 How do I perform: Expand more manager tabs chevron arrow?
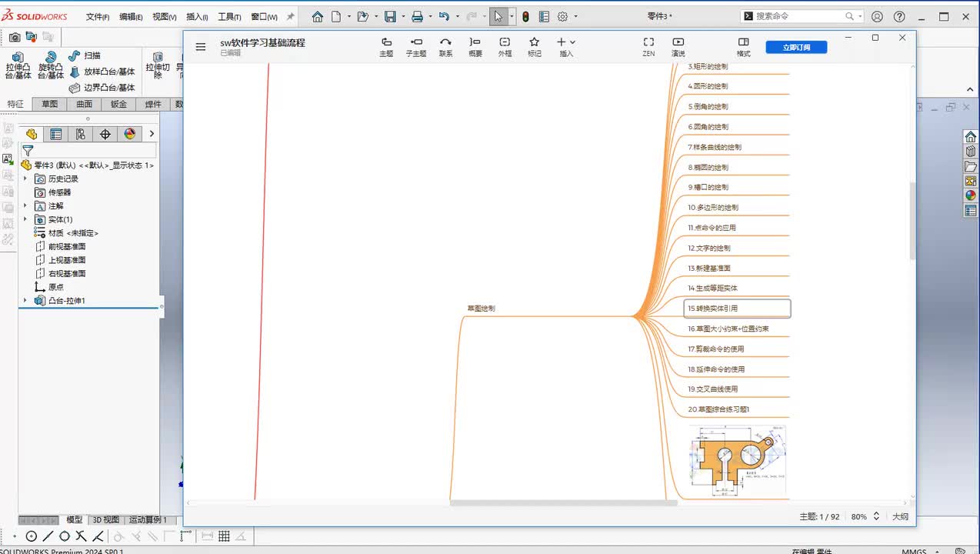pos(152,134)
